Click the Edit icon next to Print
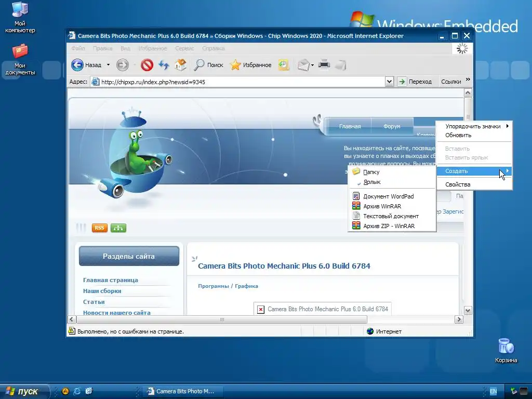532x399 pixels. (341, 65)
